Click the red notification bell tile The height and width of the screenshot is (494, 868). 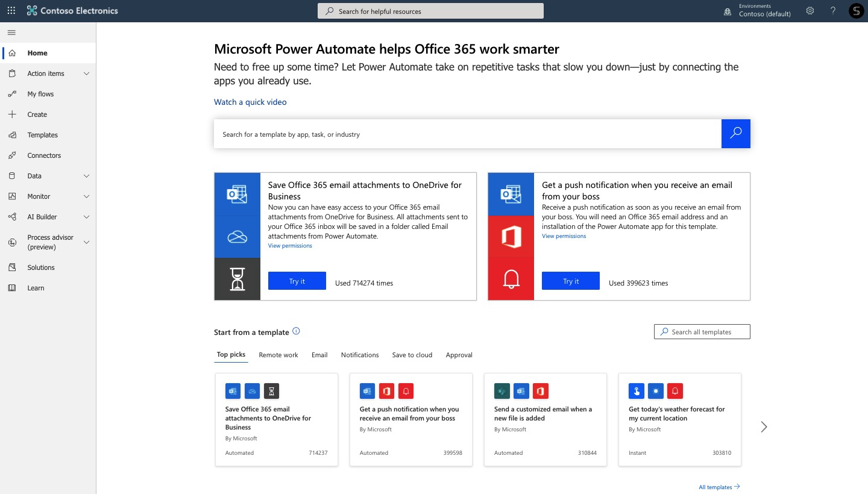click(x=511, y=279)
